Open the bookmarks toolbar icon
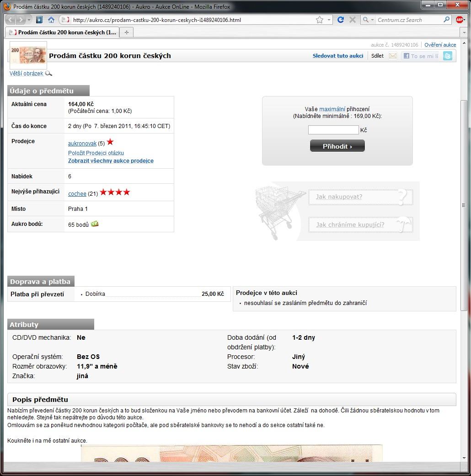 point(39,20)
